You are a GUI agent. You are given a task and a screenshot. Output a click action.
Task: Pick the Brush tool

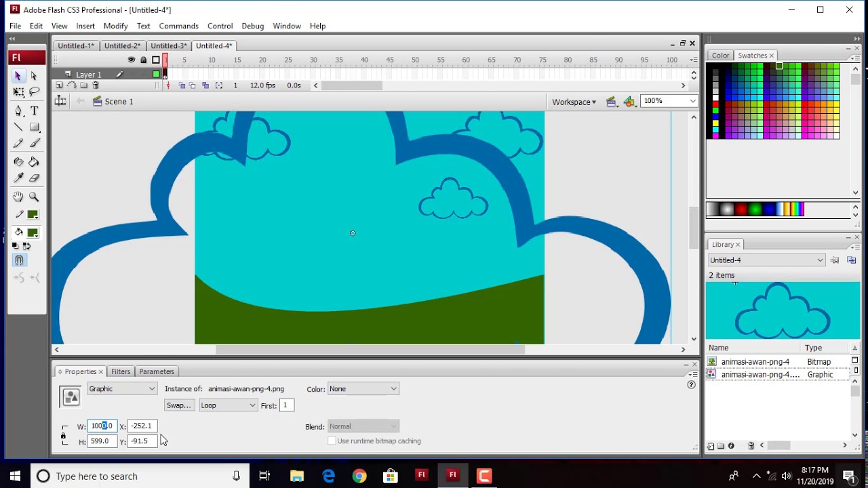[34, 143]
